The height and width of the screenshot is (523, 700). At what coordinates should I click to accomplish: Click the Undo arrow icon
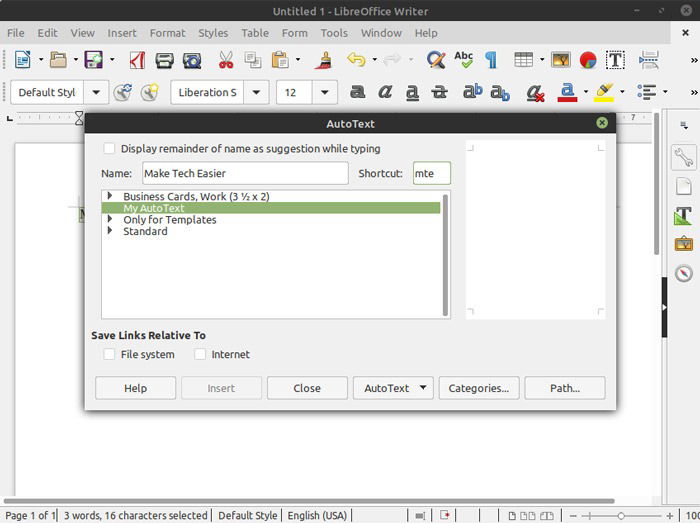pos(356,59)
